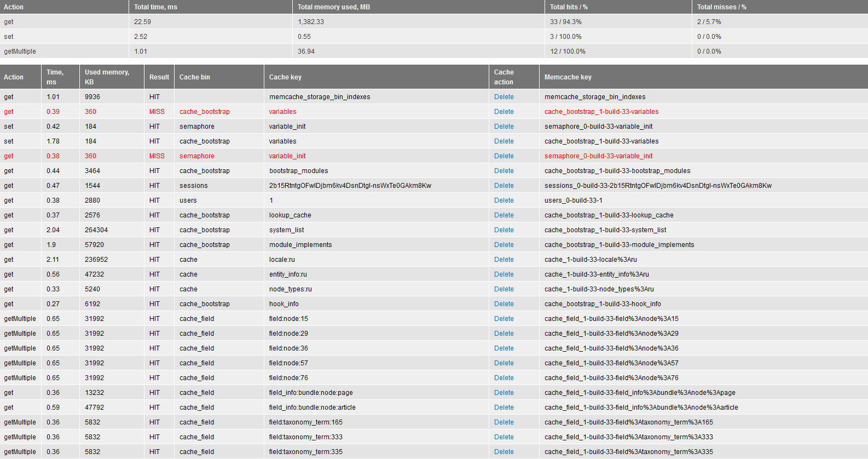Image resolution: width=868 pixels, height=459 pixels.
Task: Delete field_info:bundle:node:article entry
Action: point(504,408)
